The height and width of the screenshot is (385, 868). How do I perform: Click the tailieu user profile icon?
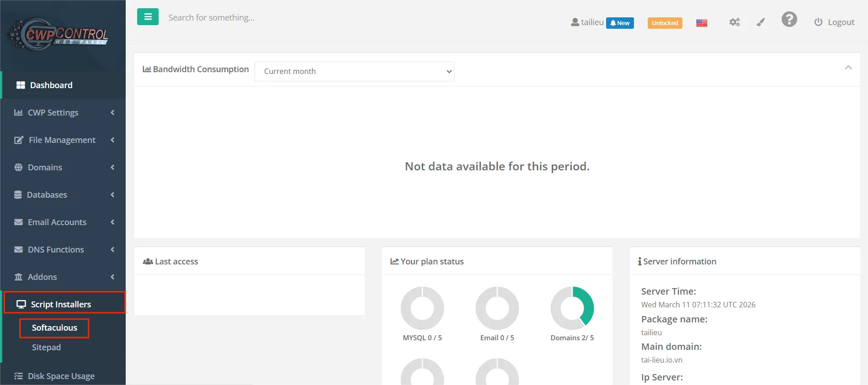coord(575,22)
